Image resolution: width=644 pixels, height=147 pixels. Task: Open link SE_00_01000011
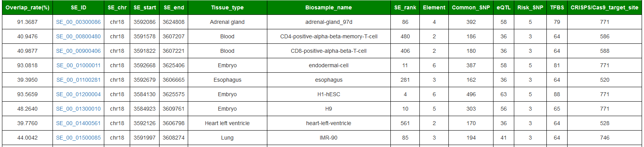pos(78,65)
